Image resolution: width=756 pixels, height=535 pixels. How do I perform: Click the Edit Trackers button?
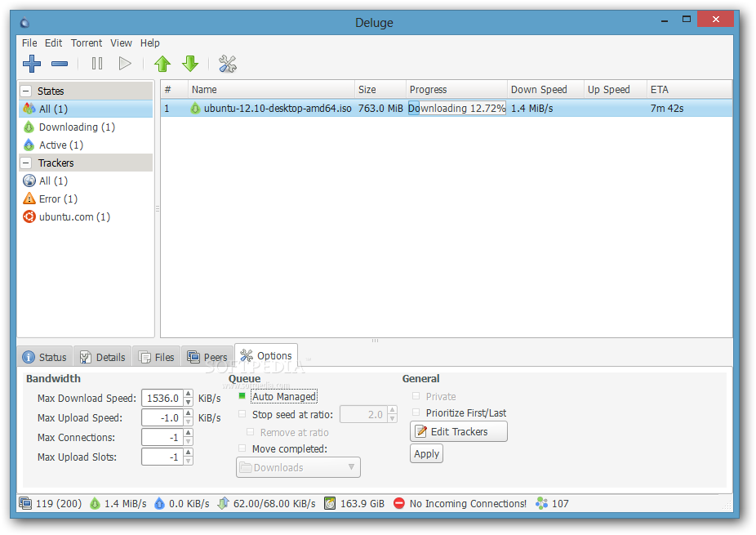(x=459, y=431)
